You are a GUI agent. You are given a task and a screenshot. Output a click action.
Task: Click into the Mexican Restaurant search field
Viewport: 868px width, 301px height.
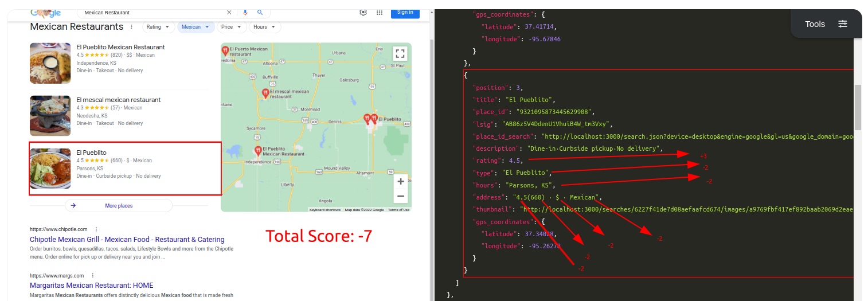tap(152, 12)
